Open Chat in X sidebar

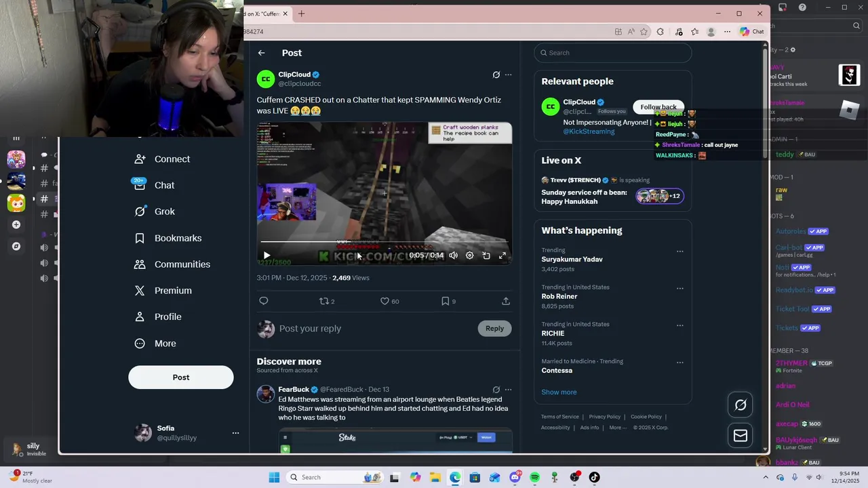pyautogui.click(x=155, y=185)
